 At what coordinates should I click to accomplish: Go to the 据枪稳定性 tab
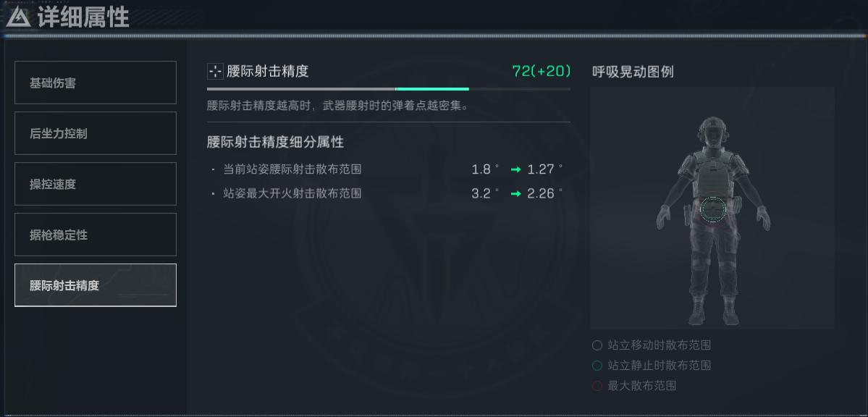96,235
